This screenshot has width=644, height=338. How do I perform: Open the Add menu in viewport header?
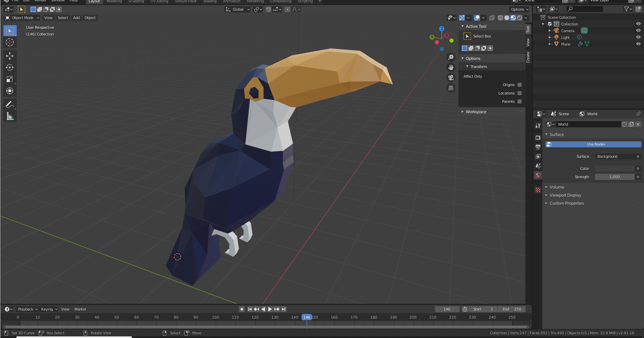click(76, 18)
